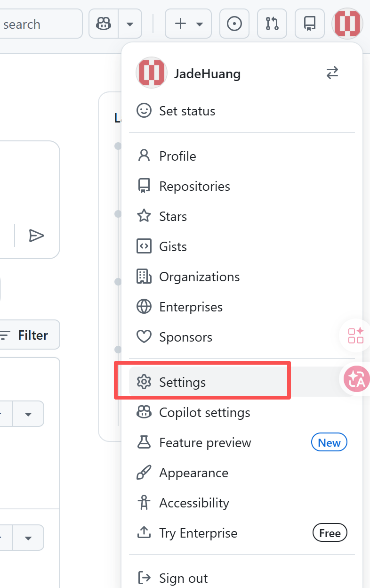Click the Filter button
Screen dimensions: 370x588
point(29,335)
